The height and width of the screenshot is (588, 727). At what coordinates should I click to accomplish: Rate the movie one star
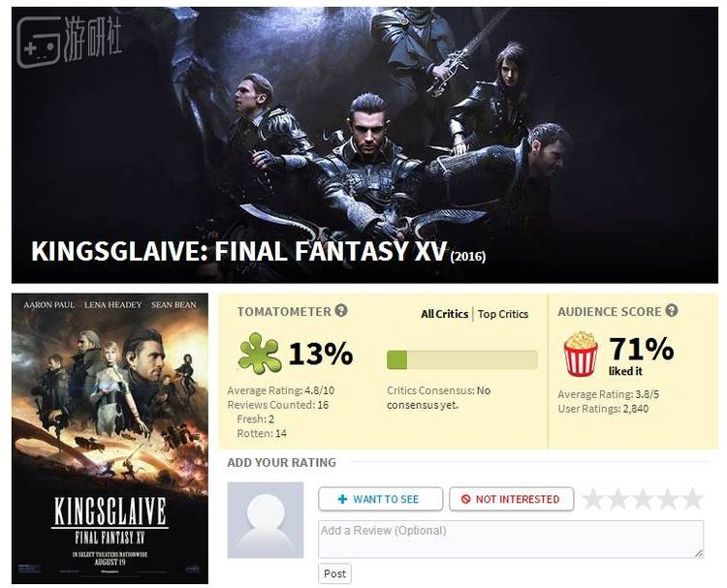[x=592, y=499]
